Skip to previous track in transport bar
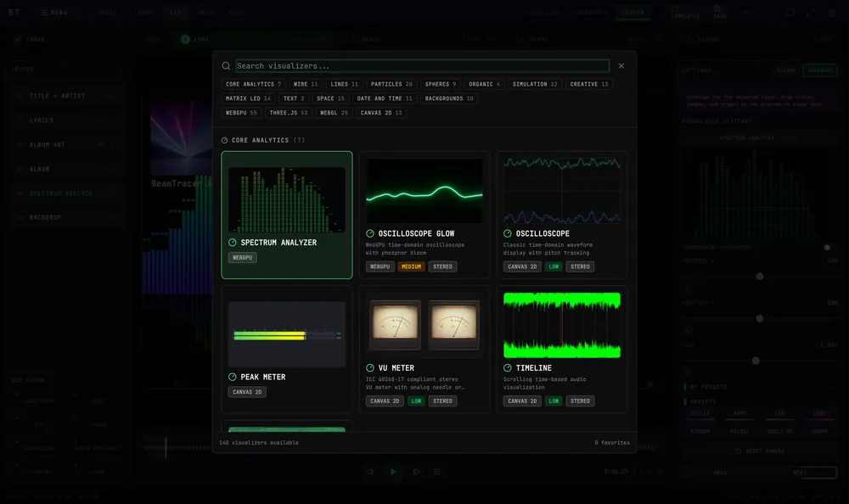The width and height of the screenshot is (849, 504). coord(370,472)
